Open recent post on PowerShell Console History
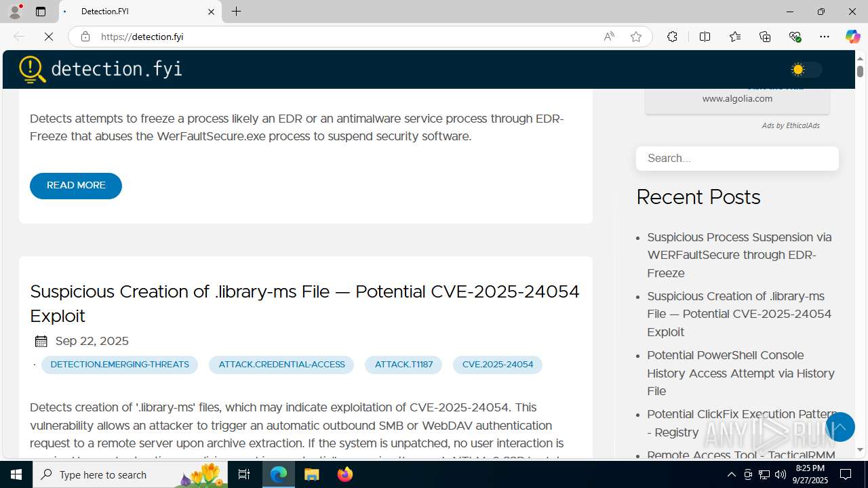Viewport: 868px width, 488px height. (x=741, y=373)
